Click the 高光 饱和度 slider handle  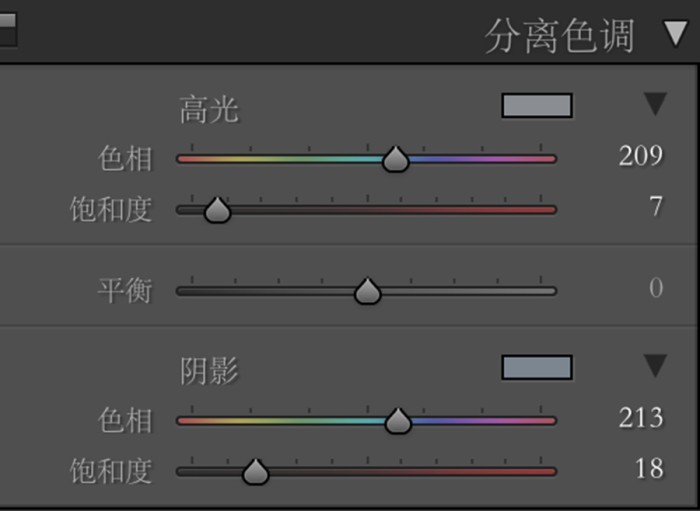point(217,210)
